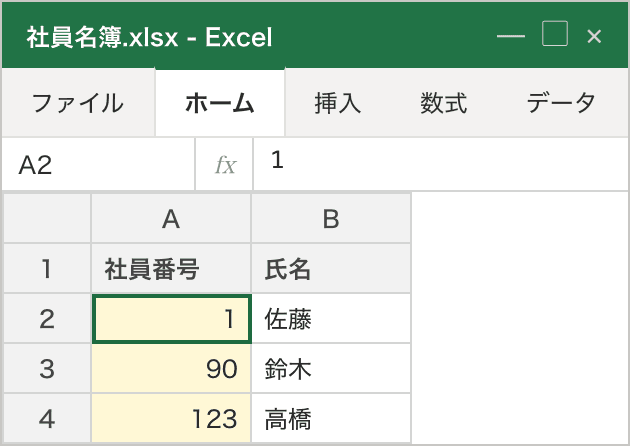
Task: Minimize the Excel window
Action: click(x=511, y=36)
